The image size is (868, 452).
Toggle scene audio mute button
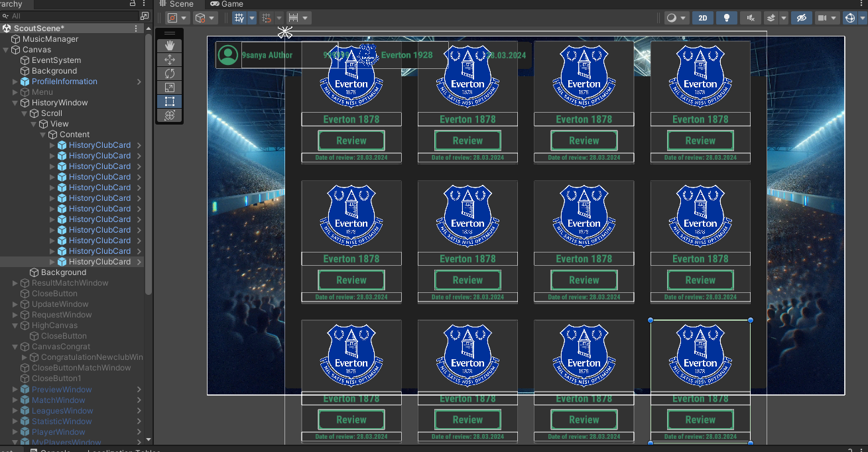[x=751, y=18]
